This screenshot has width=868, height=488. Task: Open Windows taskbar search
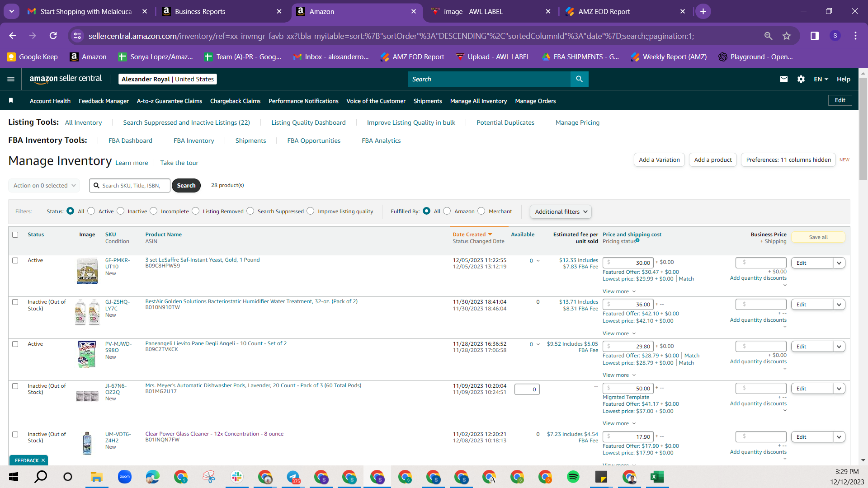coord(41,477)
